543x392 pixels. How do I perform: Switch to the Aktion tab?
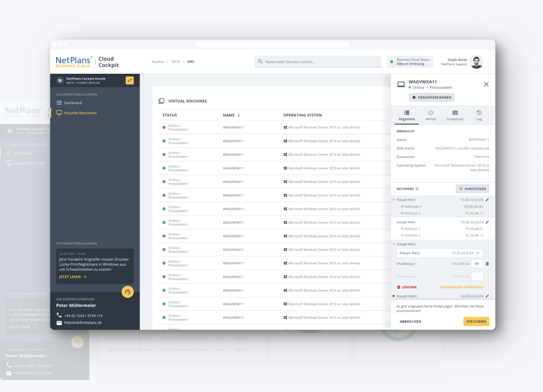pyautogui.click(x=431, y=115)
